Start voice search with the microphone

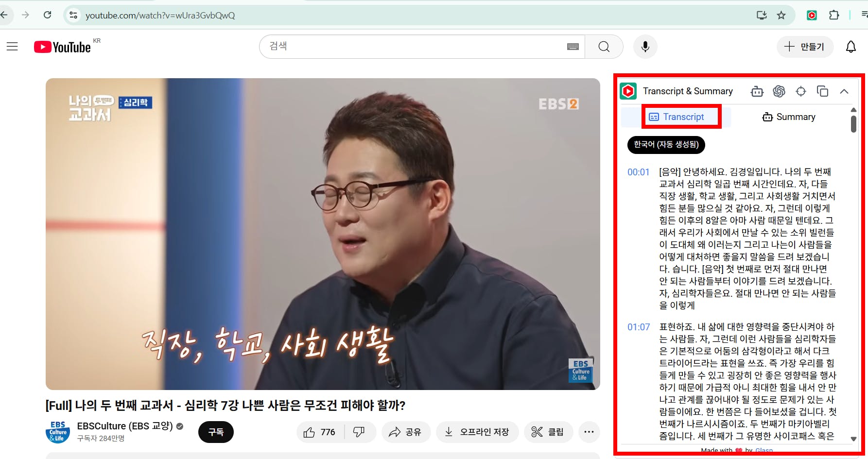click(645, 47)
